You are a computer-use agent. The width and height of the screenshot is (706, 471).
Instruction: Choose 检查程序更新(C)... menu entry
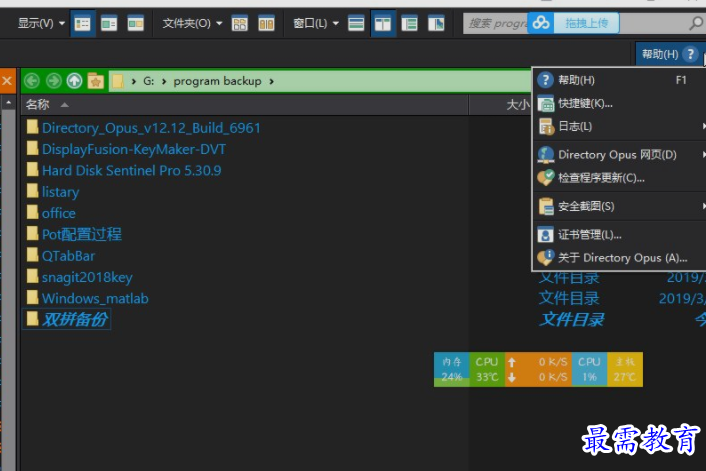tap(619, 178)
